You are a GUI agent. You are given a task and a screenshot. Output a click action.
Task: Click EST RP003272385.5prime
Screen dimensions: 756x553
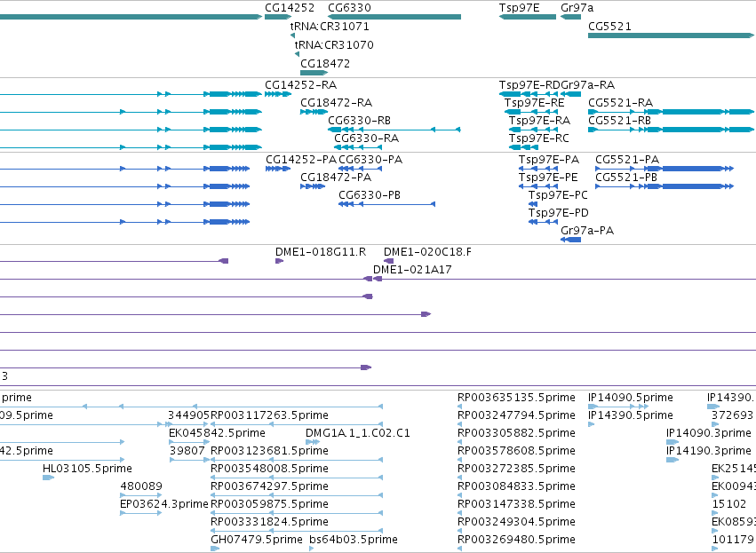[x=516, y=469]
